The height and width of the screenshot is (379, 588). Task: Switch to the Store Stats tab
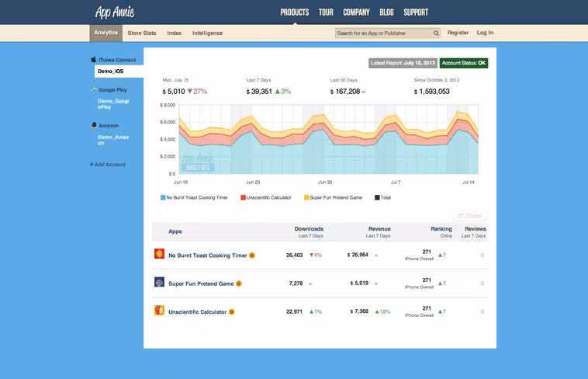pyautogui.click(x=142, y=33)
